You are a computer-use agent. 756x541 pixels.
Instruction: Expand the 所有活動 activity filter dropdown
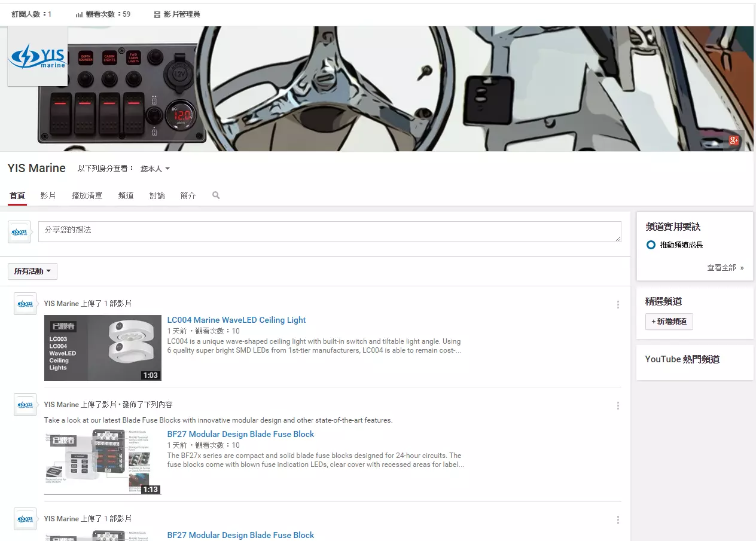click(x=32, y=271)
